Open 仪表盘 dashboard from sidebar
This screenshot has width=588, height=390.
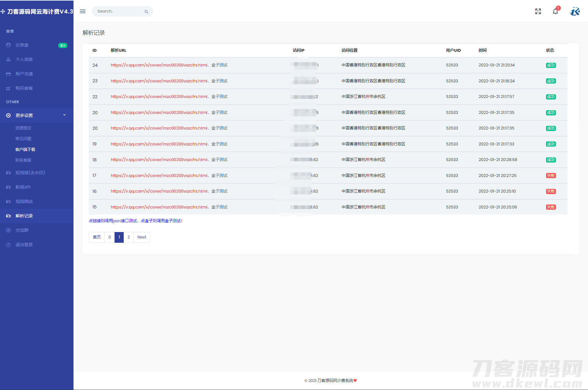click(x=22, y=45)
